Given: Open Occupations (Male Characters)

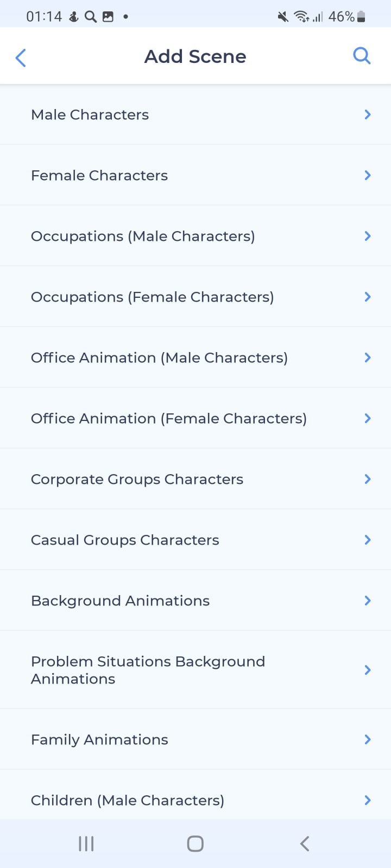Looking at the screenshot, I should 195,236.
